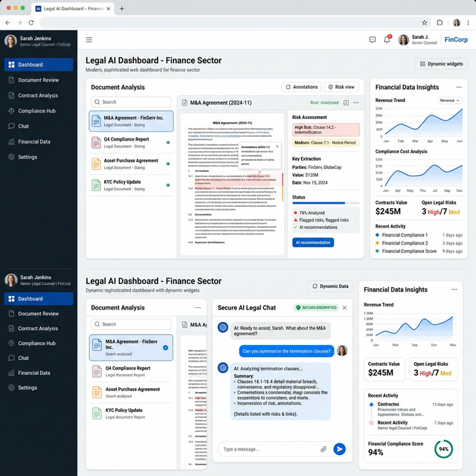Expand the M&A Agreement (2024-11) viewer icon
The width and height of the screenshot is (476, 476).
(x=346, y=103)
